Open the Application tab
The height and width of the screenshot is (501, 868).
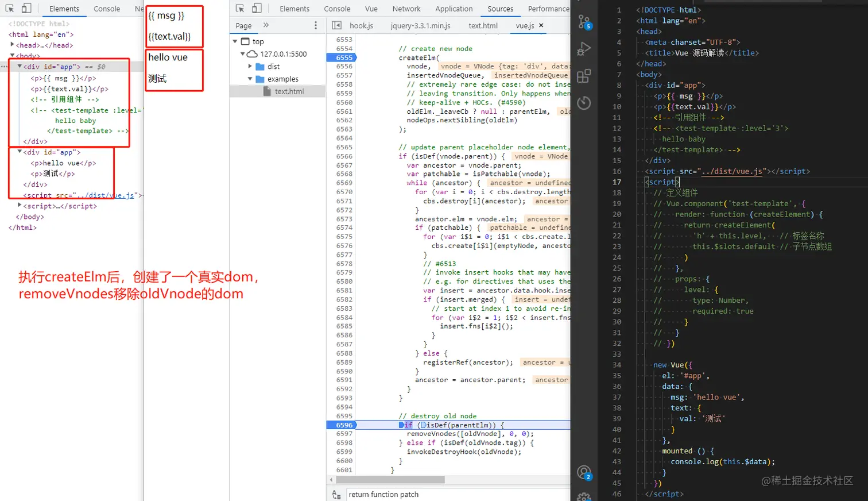454,9
